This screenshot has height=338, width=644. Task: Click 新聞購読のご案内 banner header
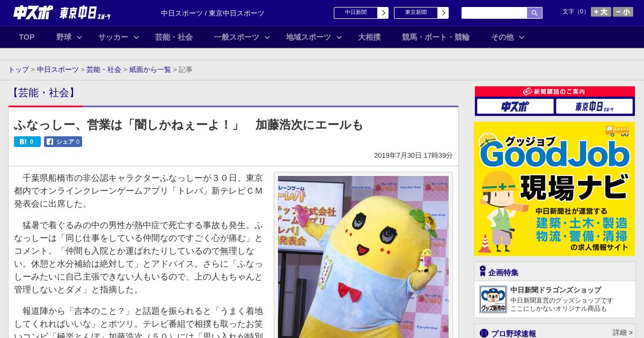coord(554,92)
